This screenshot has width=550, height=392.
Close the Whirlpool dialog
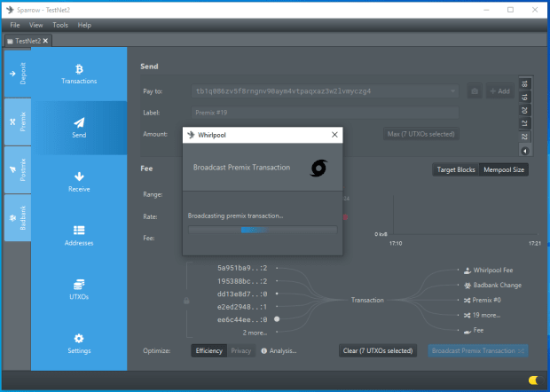tap(334, 135)
